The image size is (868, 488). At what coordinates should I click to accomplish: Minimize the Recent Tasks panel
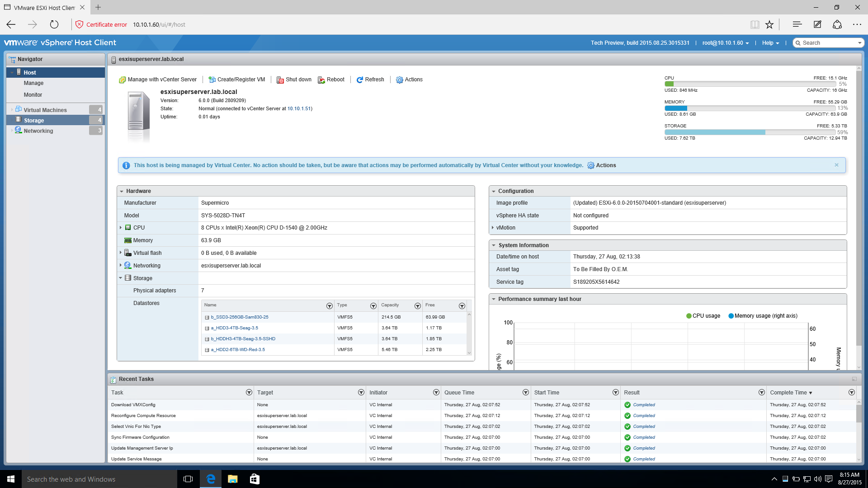(854, 379)
